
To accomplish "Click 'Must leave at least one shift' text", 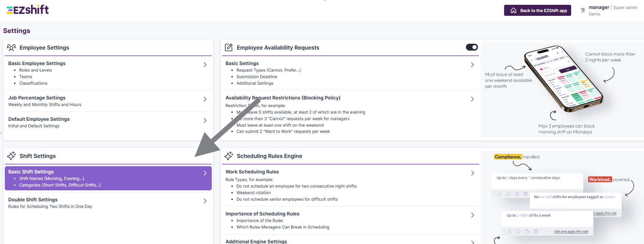I will point(280,125).
